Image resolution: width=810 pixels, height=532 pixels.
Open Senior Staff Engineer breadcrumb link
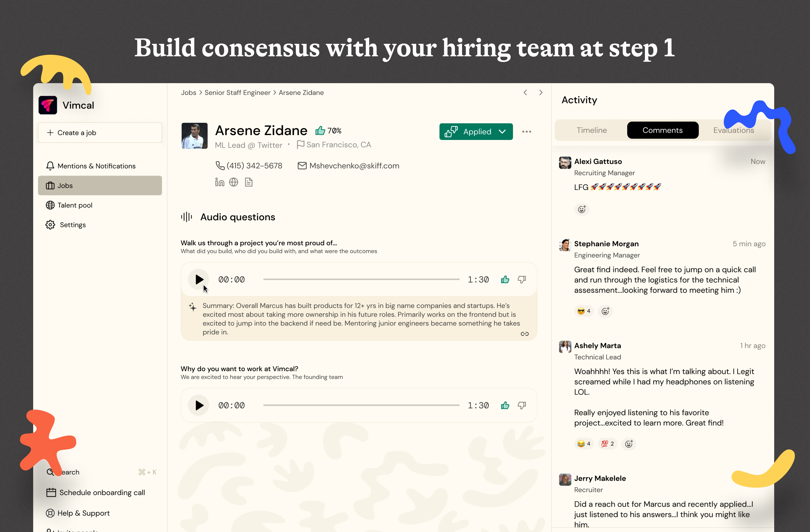pos(237,92)
